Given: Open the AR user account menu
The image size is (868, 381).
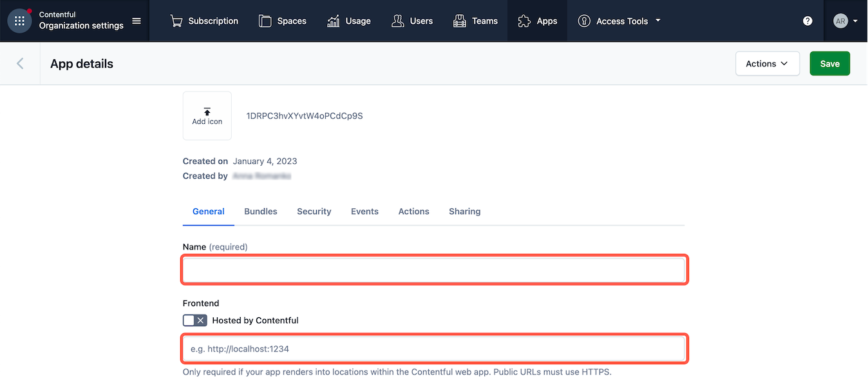Looking at the screenshot, I should pos(845,21).
